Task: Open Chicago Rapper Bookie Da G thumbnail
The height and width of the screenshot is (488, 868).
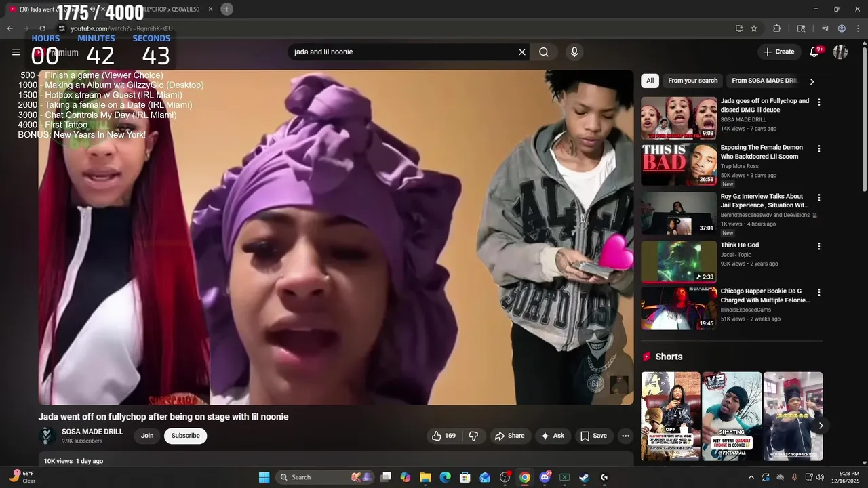Action: tap(679, 308)
